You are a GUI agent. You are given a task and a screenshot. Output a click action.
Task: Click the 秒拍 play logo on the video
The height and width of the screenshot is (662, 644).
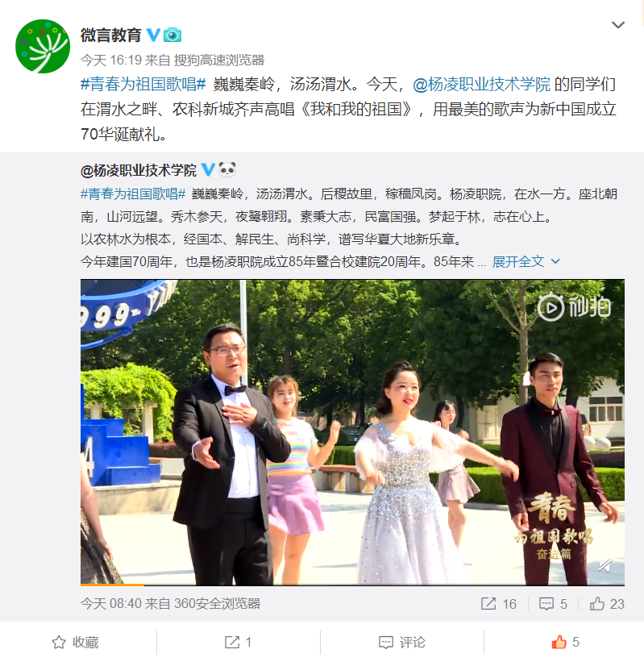pyautogui.click(x=574, y=307)
